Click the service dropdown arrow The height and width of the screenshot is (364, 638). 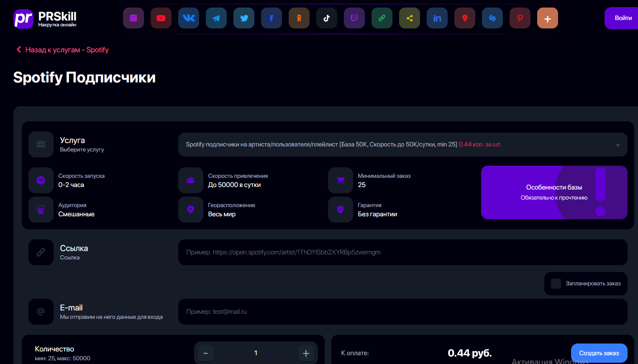(618, 145)
